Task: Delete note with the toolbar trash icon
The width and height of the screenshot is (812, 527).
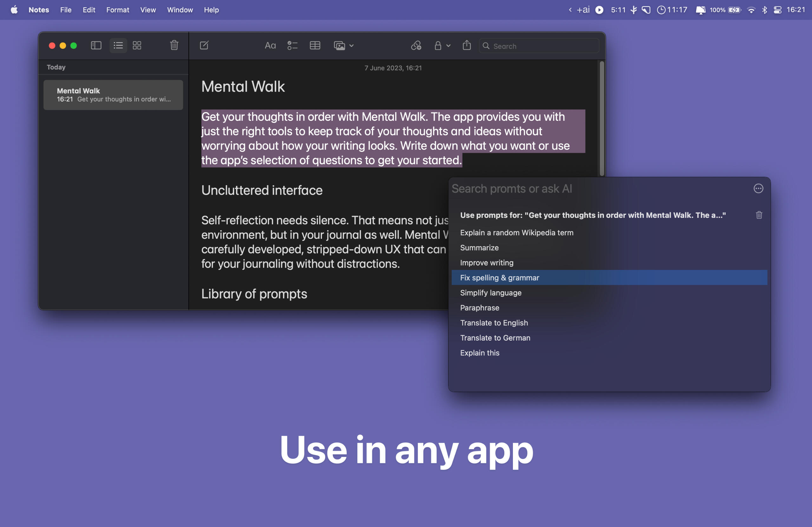Action: 174,45
